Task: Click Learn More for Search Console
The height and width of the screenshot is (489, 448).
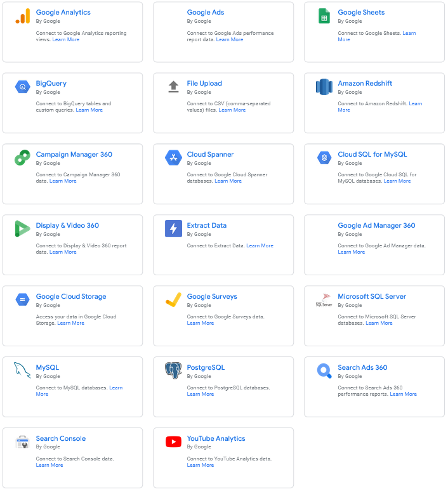Action: [x=49, y=466]
